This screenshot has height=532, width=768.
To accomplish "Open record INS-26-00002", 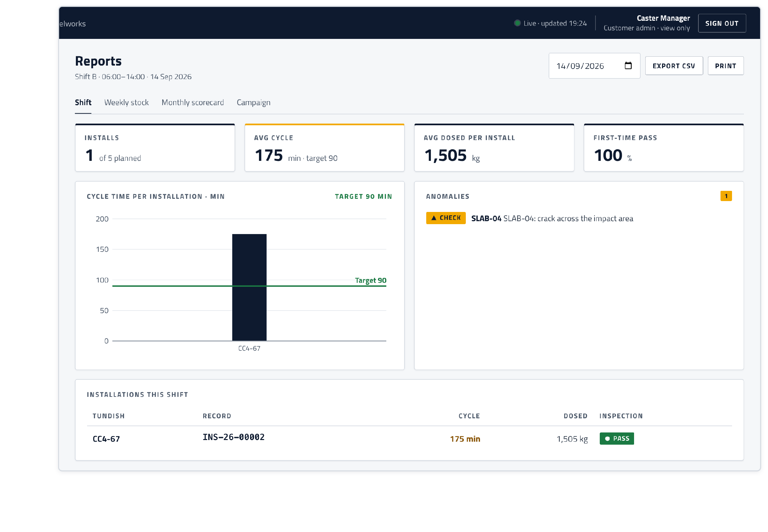I will 234,437.
